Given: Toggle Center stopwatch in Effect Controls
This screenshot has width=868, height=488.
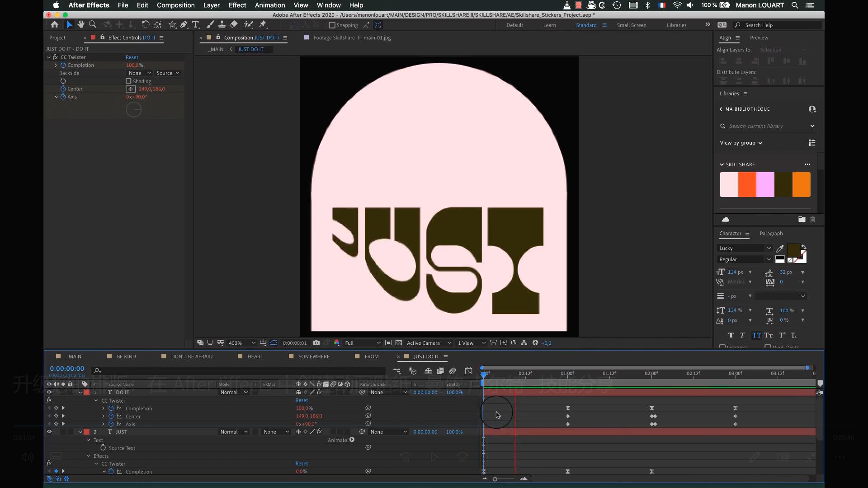Looking at the screenshot, I should pyautogui.click(x=63, y=89).
